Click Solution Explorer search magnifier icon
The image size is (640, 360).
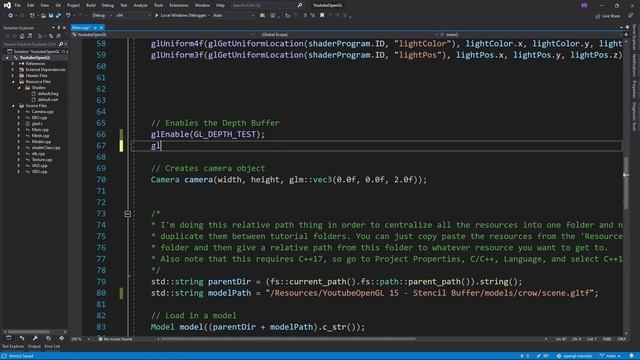click(61, 44)
